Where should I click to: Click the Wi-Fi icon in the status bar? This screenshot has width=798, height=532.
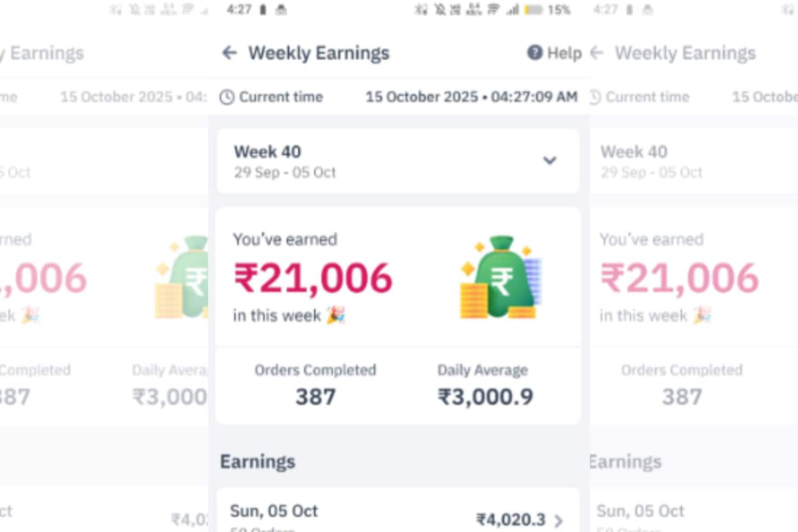pyautogui.click(x=493, y=10)
